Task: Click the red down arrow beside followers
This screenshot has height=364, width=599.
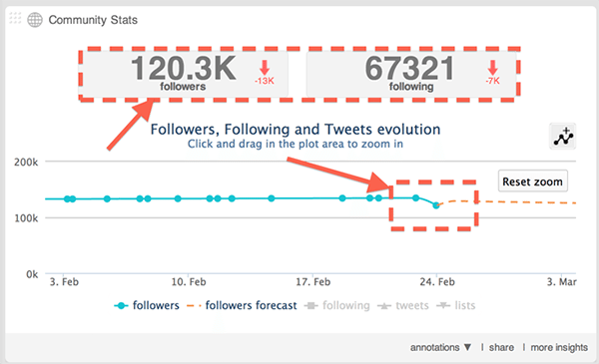Action: coord(265,68)
